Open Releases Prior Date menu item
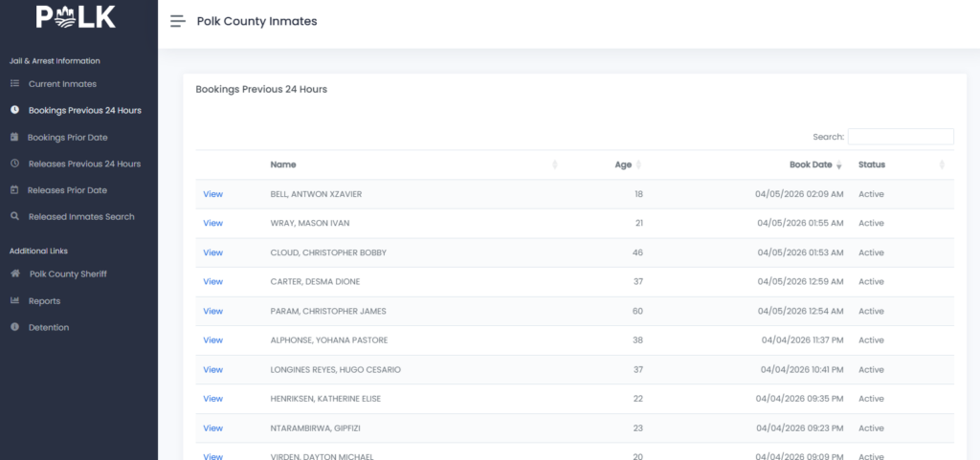980x460 pixels. (x=67, y=190)
